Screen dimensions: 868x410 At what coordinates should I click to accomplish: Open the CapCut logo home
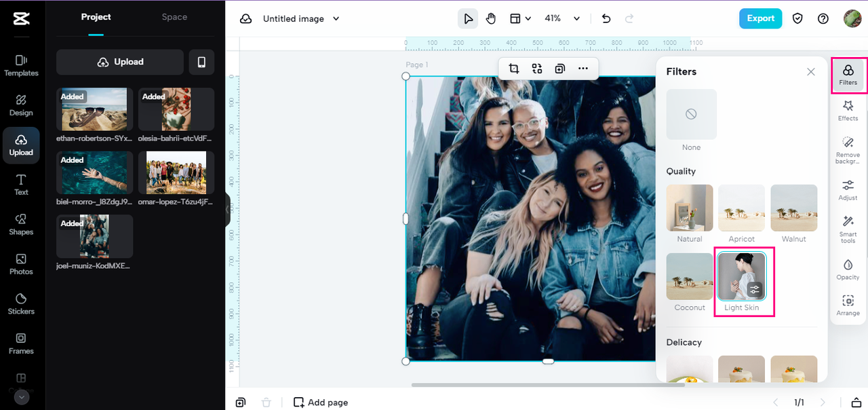pyautogui.click(x=21, y=19)
